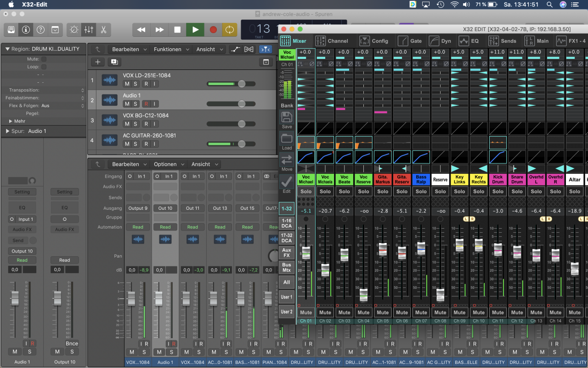Open the Ansicht dropdown in the mixer
Screen dimensions: 588x368
[x=204, y=164]
